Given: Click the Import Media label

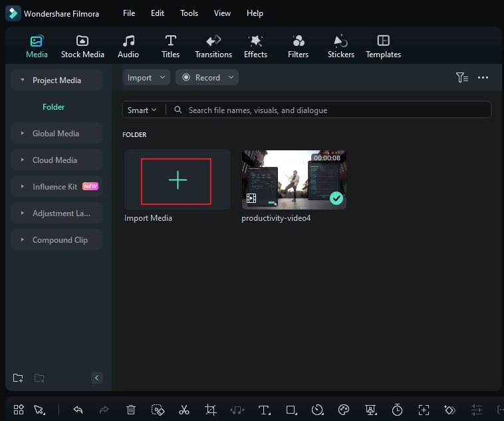Looking at the screenshot, I should (x=148, y=218).
